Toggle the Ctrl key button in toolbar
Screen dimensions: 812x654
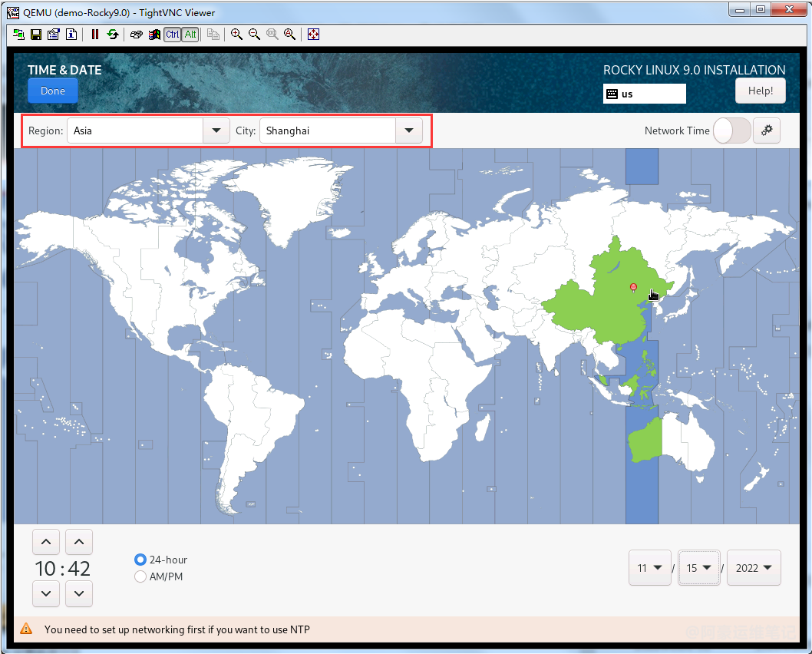[x=172, y=35]
